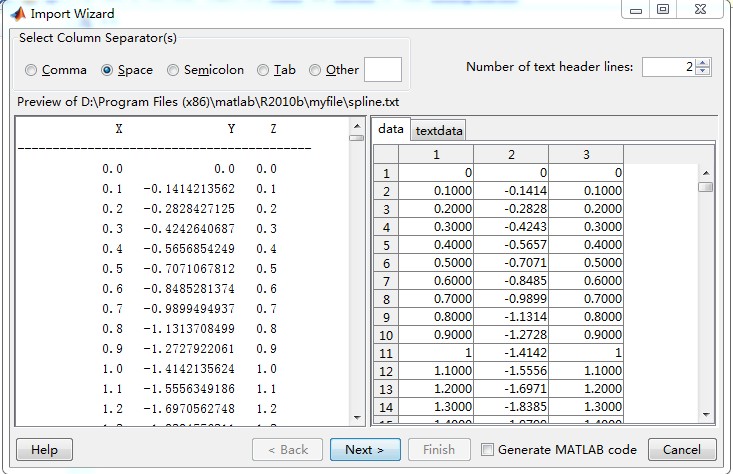Select the Space separator option

click(108, 70)
